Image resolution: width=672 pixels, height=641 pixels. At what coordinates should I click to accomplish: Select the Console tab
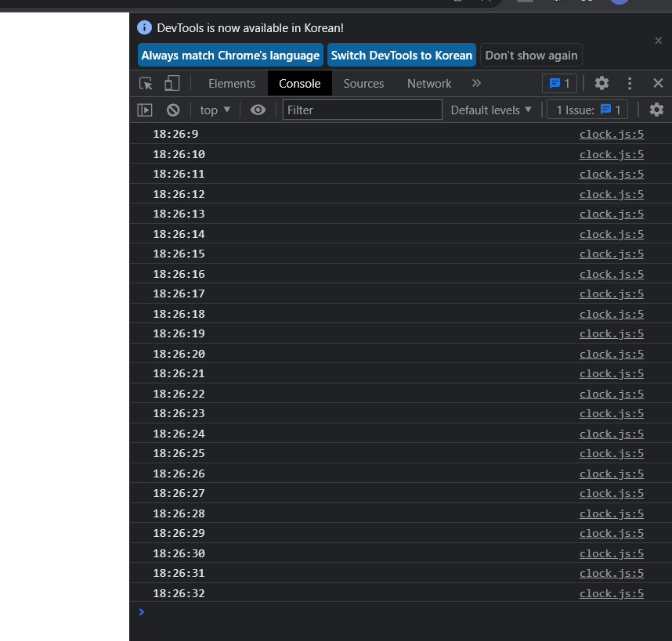click(x=299, y=84)
